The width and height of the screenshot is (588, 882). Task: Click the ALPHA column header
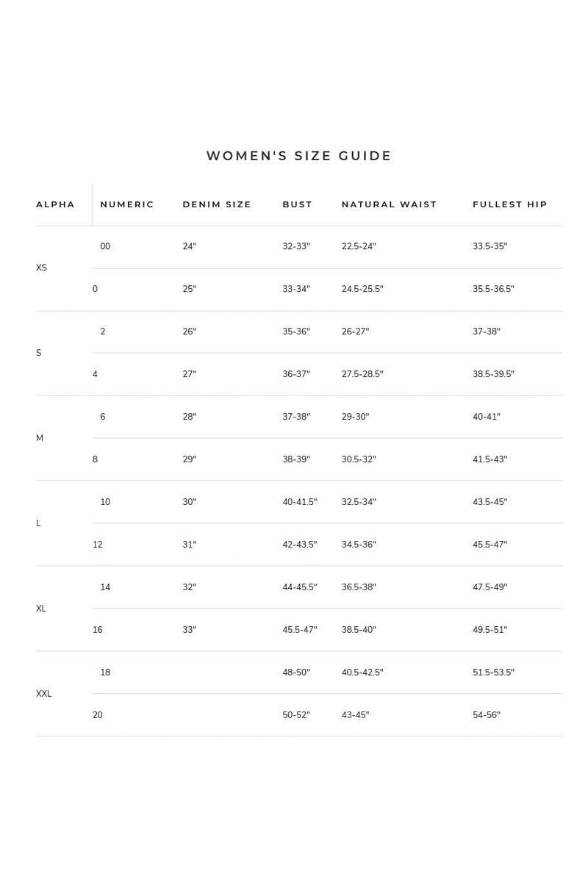click(55, 204)
